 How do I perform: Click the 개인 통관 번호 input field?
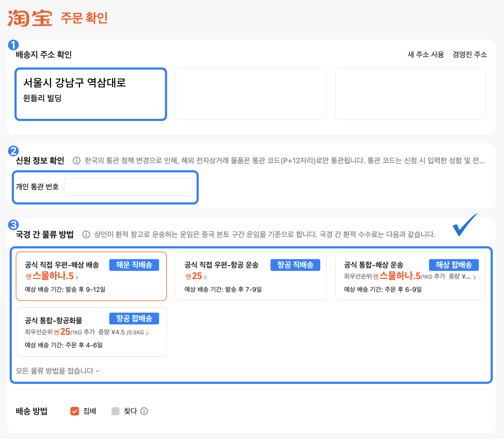(128, 187)
